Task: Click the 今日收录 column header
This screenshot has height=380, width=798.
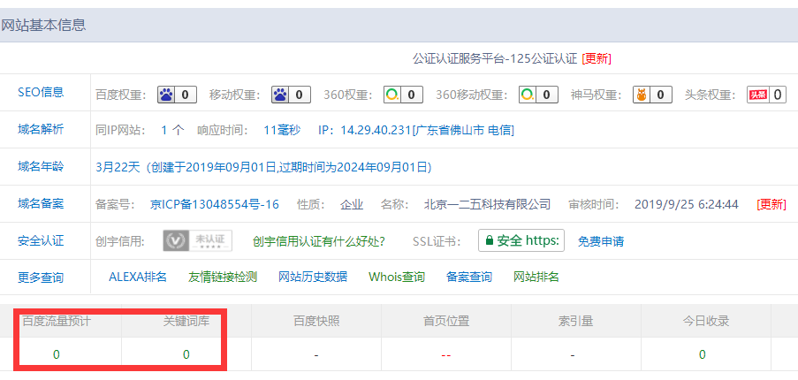Action: [x=706, y=321]
